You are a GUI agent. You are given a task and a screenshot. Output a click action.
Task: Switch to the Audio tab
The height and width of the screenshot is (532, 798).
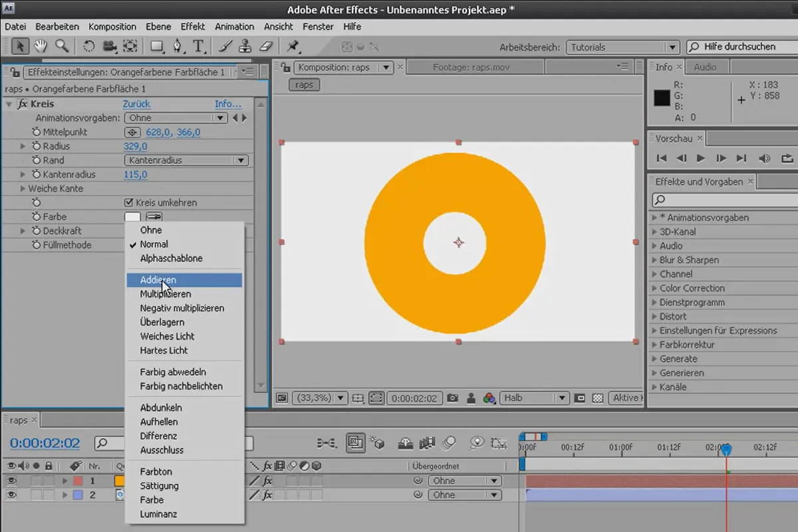tap(705, 67)
